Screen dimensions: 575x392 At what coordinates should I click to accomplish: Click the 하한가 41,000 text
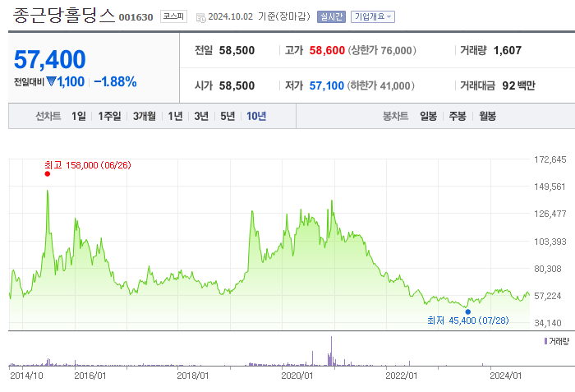(380, 85)
